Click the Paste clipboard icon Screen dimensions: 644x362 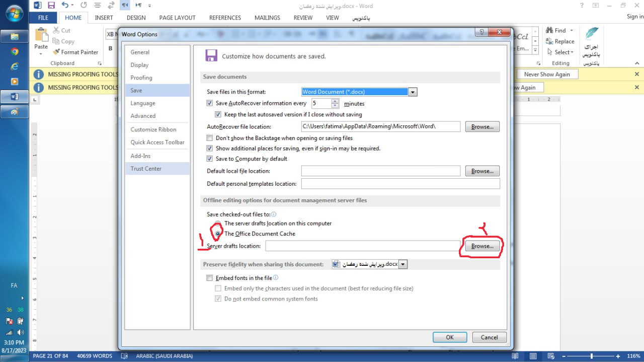[x=41, y=35]
